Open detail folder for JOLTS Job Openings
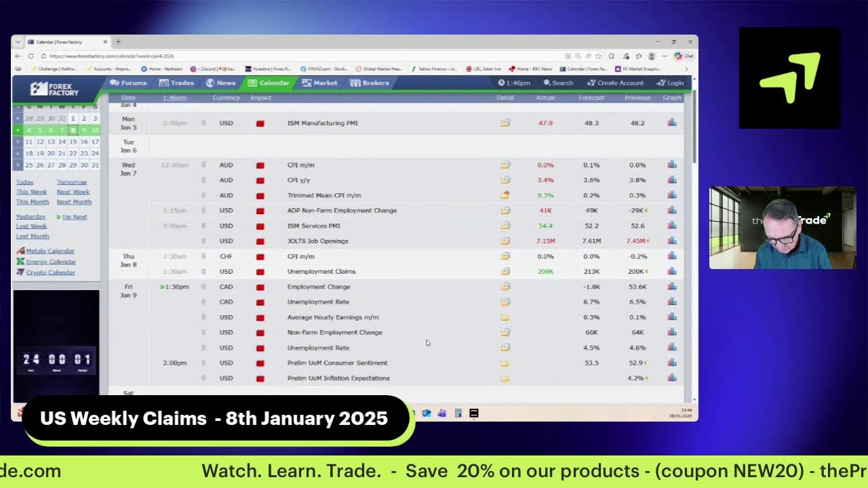Viewport: 868px width, 488px height. pyautogui.click(x=505, y=241)
